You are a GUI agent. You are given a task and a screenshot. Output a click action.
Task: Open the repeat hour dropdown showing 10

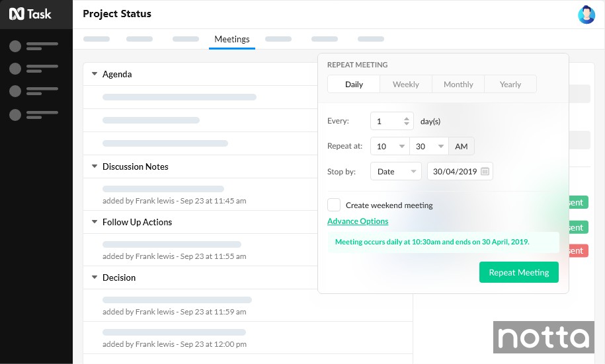point(389,147)
